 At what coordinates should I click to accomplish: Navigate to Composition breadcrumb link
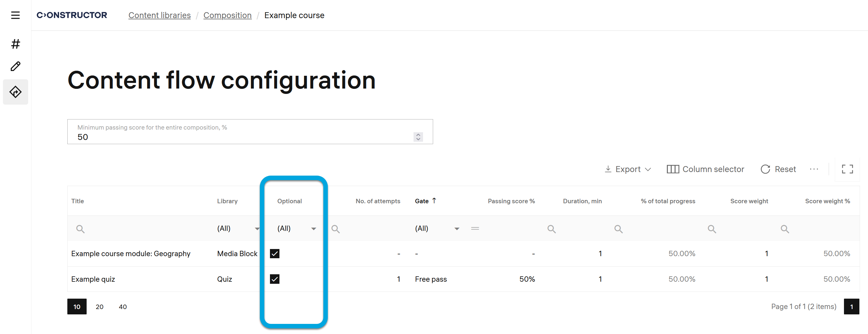pyautogui.click(x=228, y=15)
